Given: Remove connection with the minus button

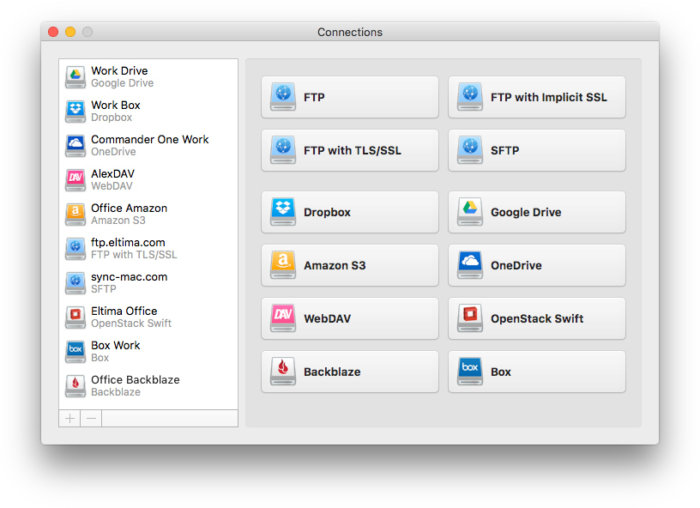Looking at the screenshot, I should [x=91, y=418].
